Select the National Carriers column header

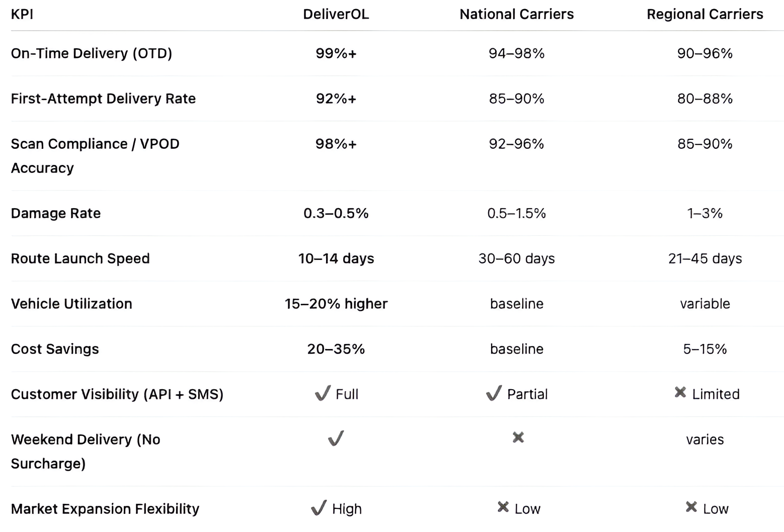click(x=516, y=14)
